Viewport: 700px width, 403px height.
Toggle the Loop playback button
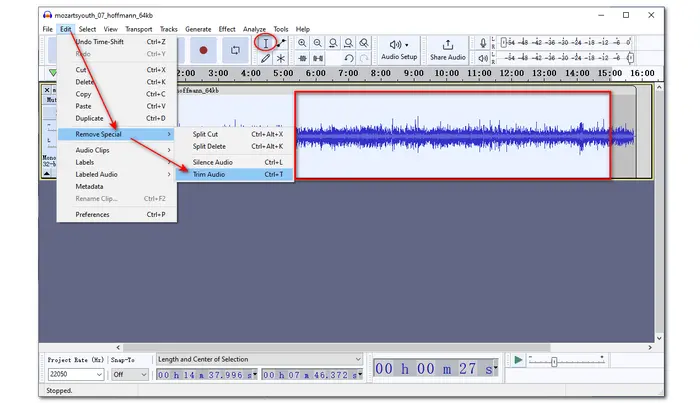pos(236,49)
